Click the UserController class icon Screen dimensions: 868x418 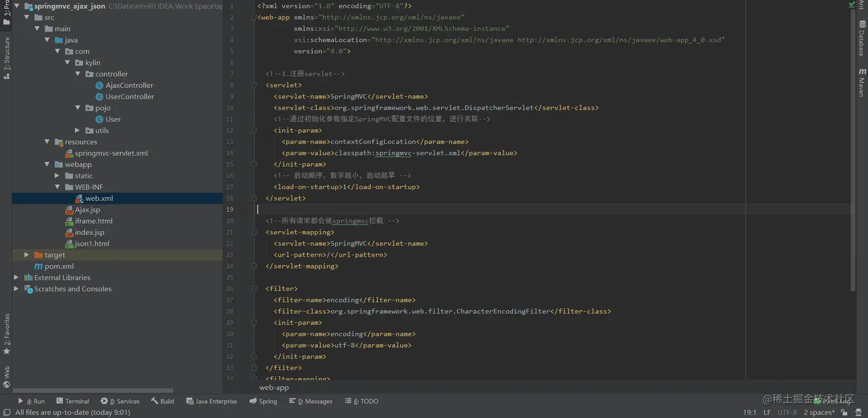coord(99,96)
